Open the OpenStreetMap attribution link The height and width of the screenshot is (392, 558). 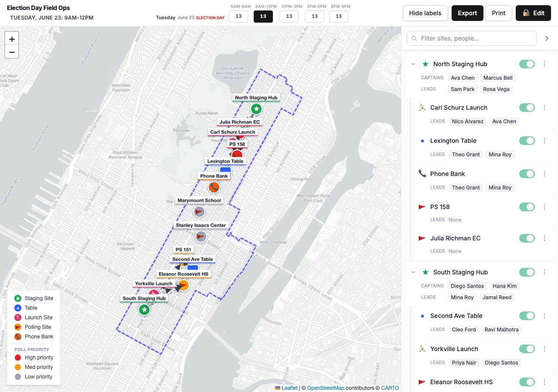pos(326,388)
